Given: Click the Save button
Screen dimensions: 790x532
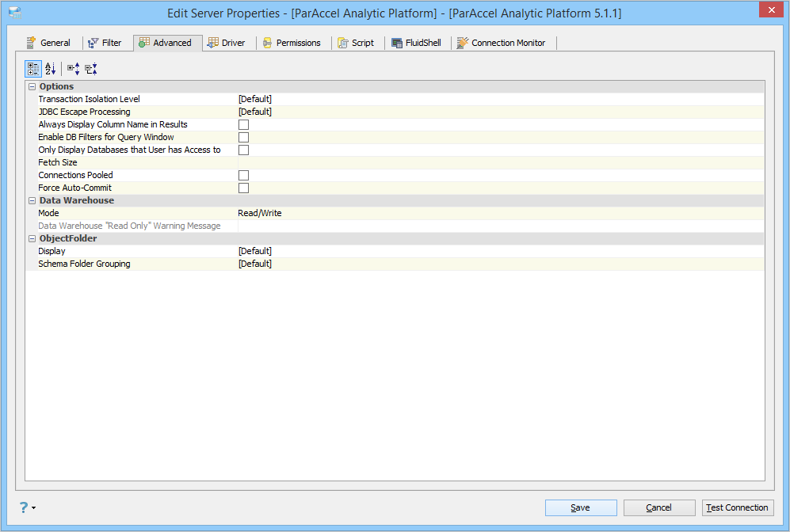Looking at the screenshot, I should pyautogui.click(x=580, y=507).
